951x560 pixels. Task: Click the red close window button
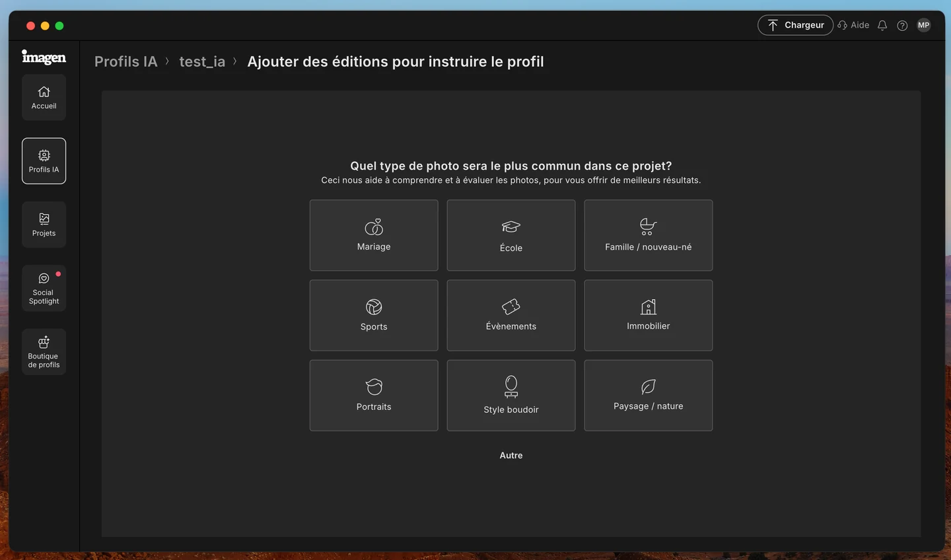30,26
